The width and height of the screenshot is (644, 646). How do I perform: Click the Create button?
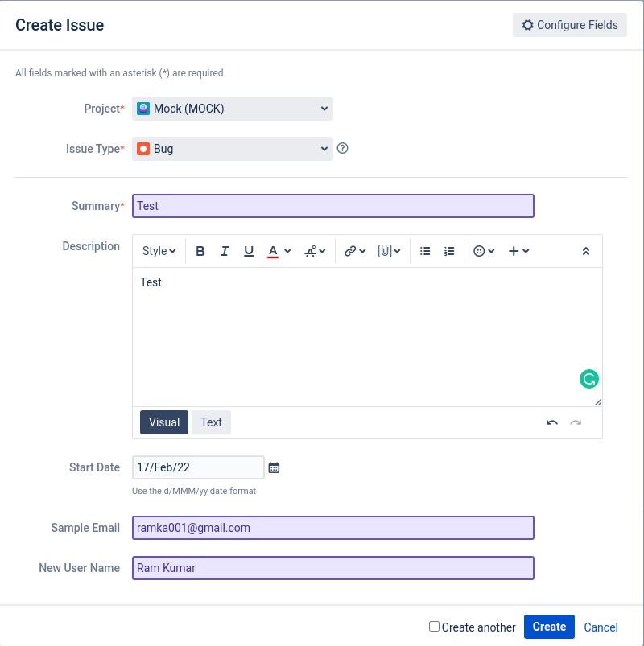[549, 627]
